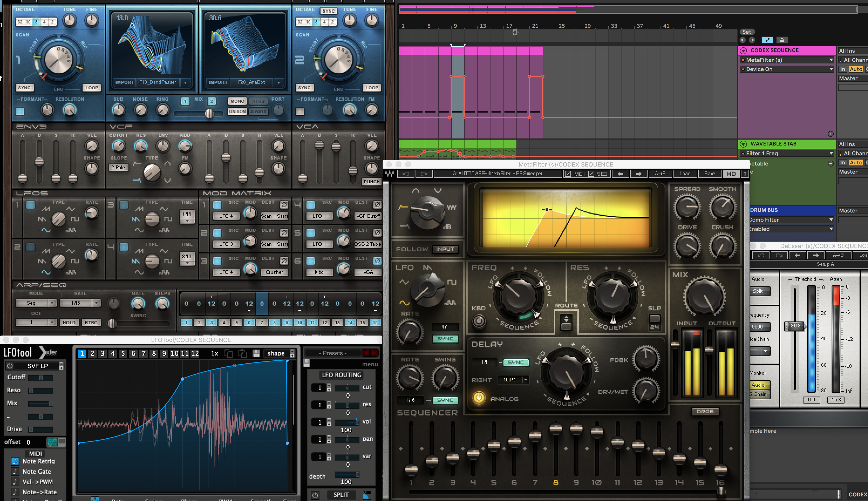Screen dimensions: 868x501
Task: Click the Waves logo in MetaFilter
Action: 390,174
